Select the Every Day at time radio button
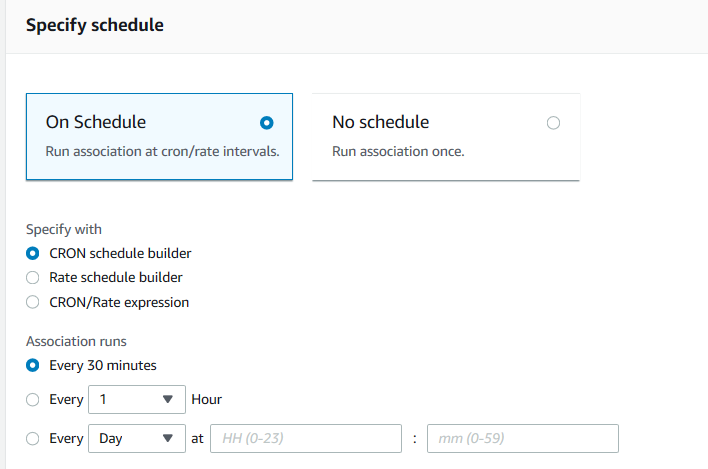This screenshot has height=469, width=708. point(33,438)
